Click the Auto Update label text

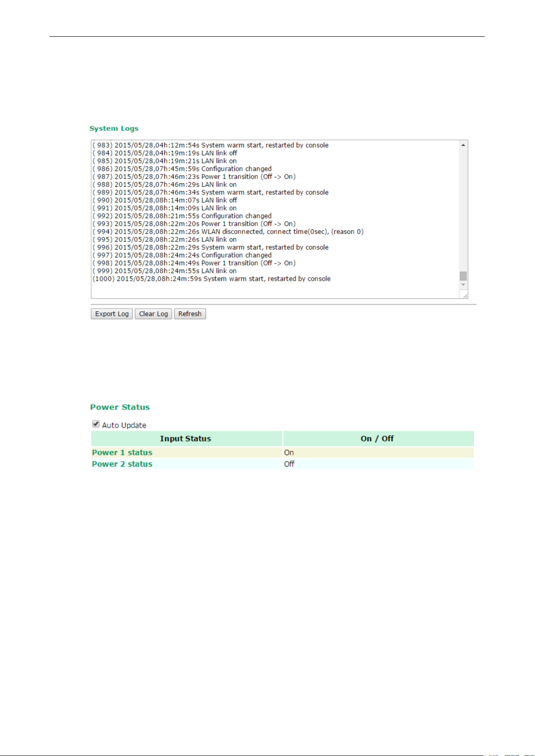pos(124,425)
